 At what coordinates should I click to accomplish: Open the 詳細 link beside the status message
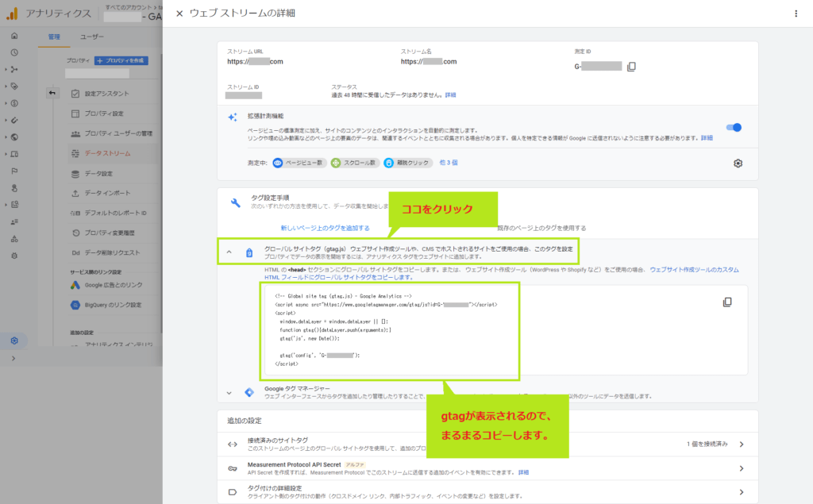(x=451, y=95)
